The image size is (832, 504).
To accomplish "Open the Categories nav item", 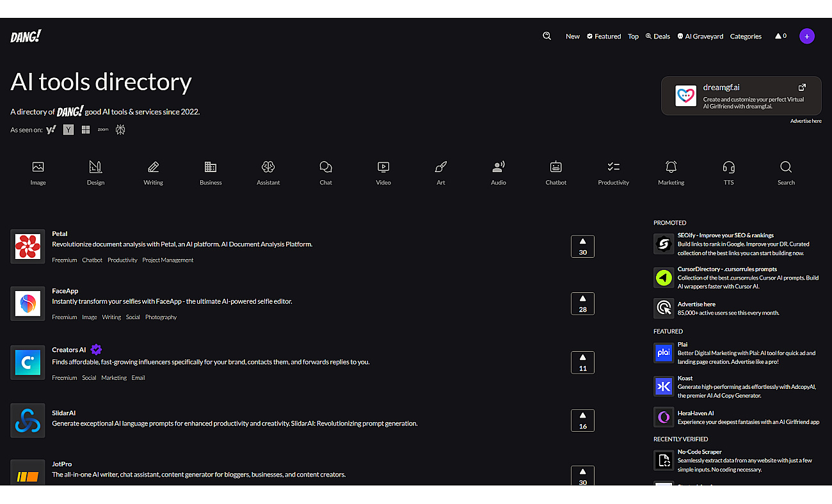I will point(746,36).
